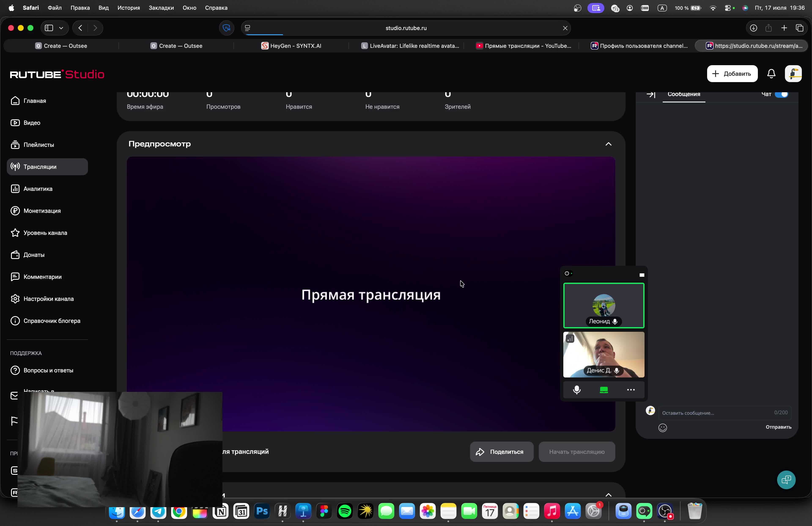Open the Донаты sidebar section
Viewport: 812px width, 526px height.
(x=47, y=255)
